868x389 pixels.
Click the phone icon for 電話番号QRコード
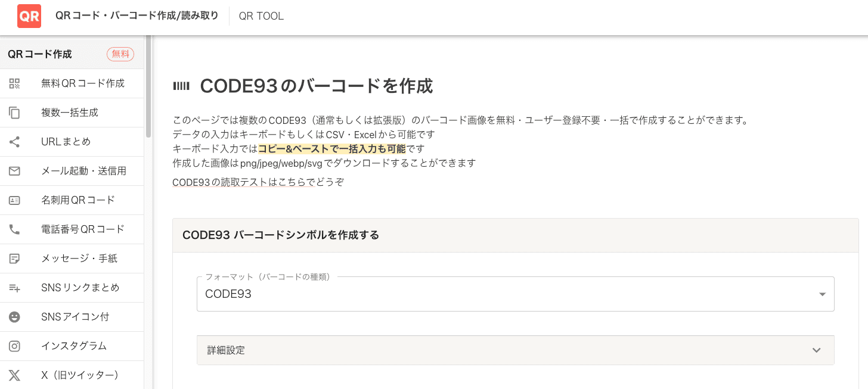(14, 229)
